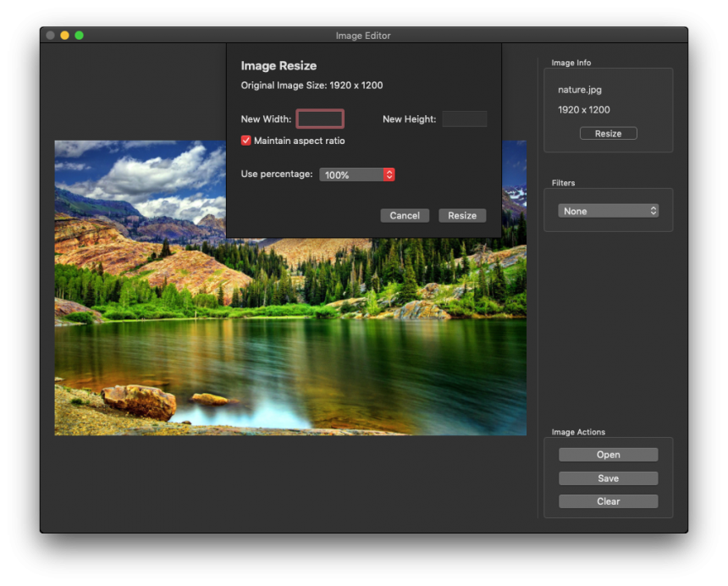
Task: Clear the loaded image
Action: point(608,500)
